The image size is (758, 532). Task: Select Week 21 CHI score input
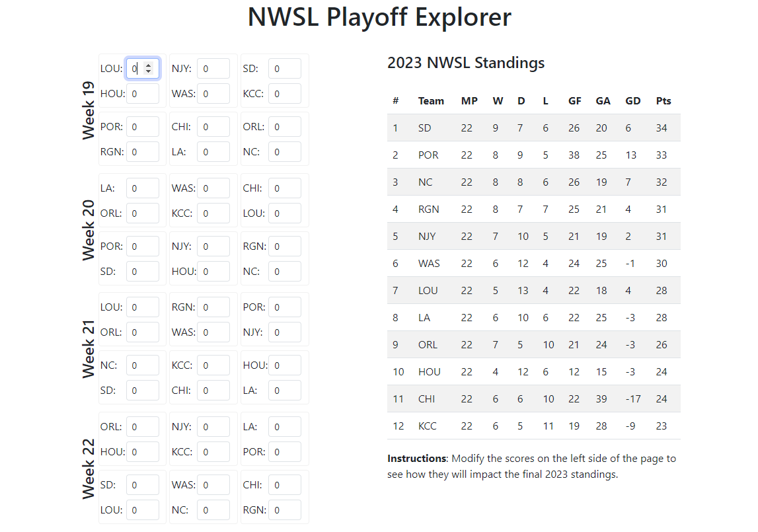(x=213, y=391)
